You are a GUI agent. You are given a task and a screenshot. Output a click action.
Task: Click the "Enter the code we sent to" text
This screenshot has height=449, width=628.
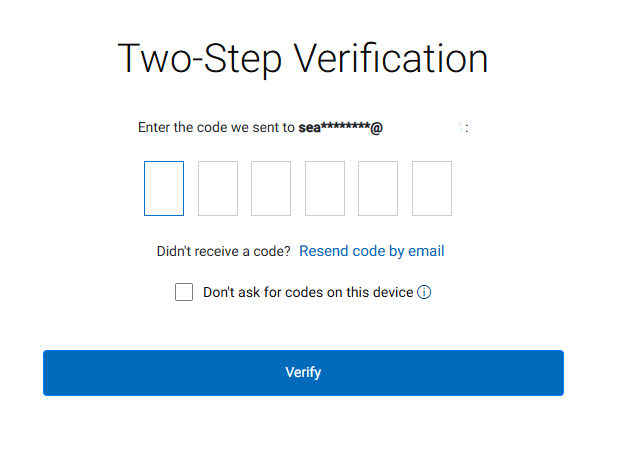click(x=216, y=128)
